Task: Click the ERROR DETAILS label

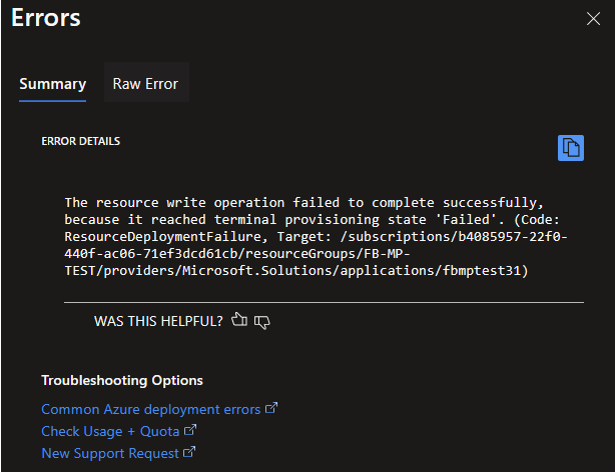Action: tap(80, 141)
